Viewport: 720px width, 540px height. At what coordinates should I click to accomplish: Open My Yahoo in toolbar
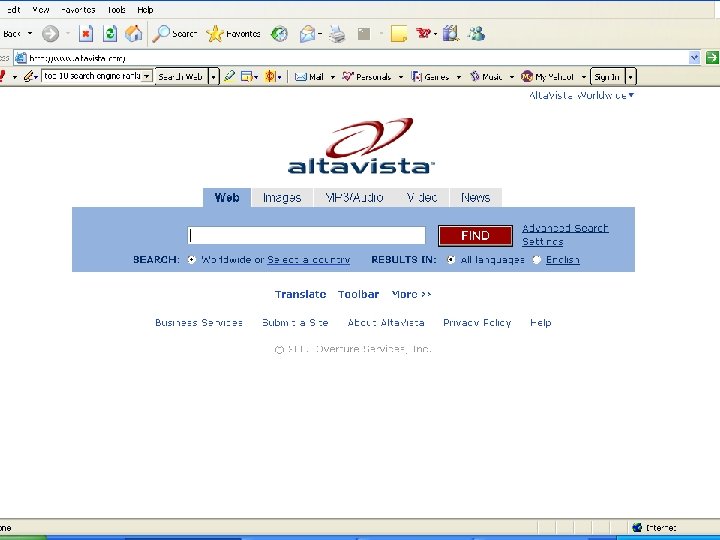(x=547, y=77)
